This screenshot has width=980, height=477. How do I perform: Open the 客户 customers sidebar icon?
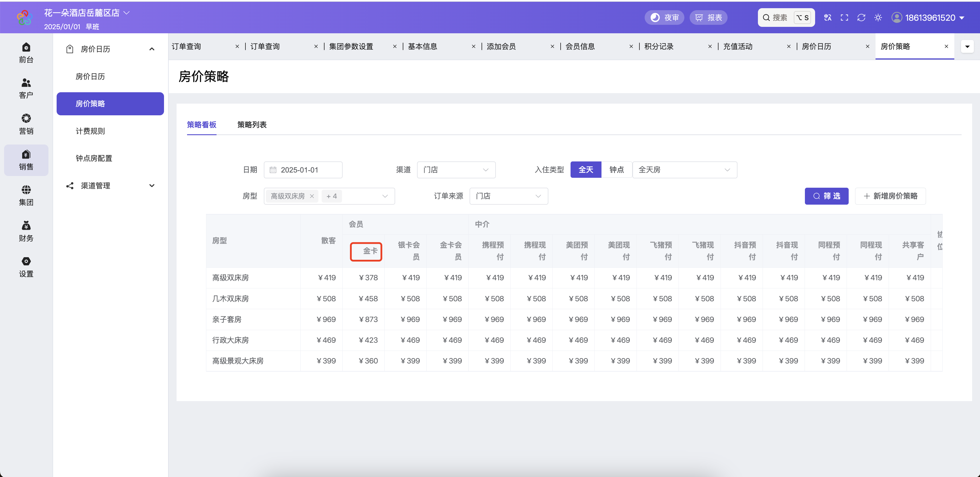(26, 88)
